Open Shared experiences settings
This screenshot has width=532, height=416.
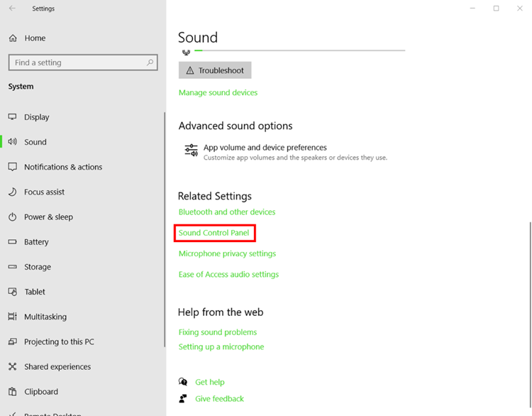[x=57, y=366]
